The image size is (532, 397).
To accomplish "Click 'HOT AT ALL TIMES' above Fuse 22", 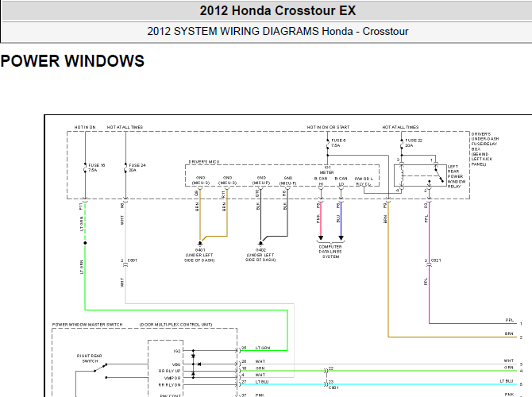I will pos(400,127).
